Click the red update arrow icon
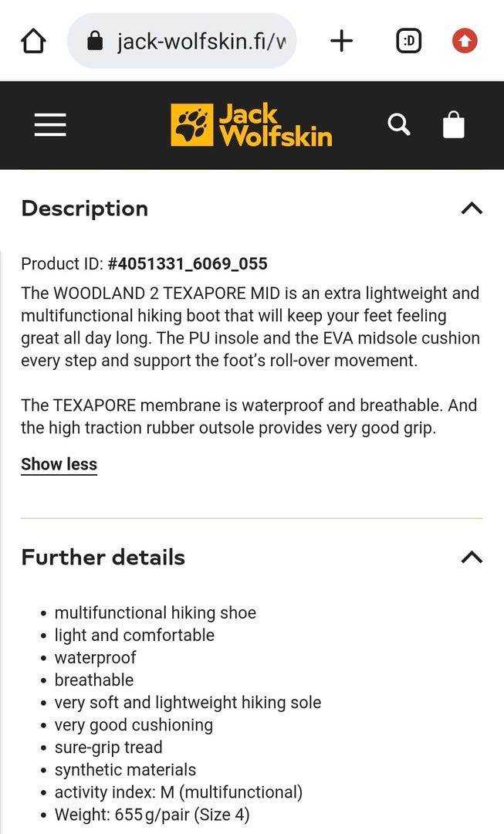504x834 pixels. (x=465, y=42)
